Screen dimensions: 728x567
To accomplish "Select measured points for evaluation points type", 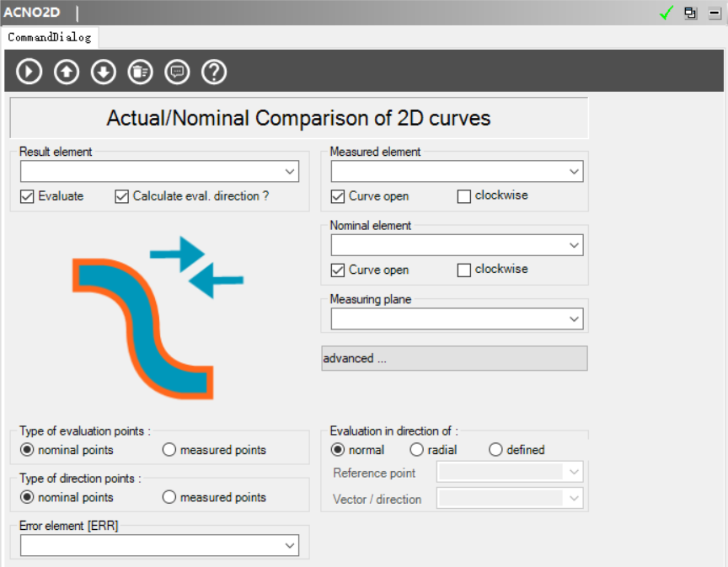I will [169, 450].
